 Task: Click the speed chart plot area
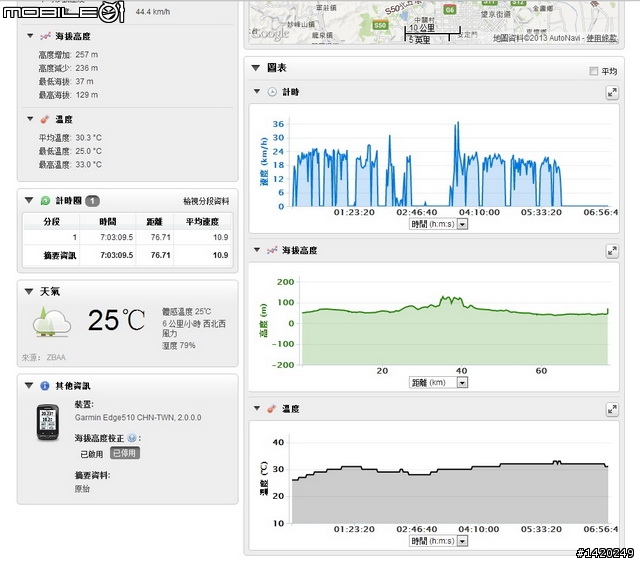point(452,163)
